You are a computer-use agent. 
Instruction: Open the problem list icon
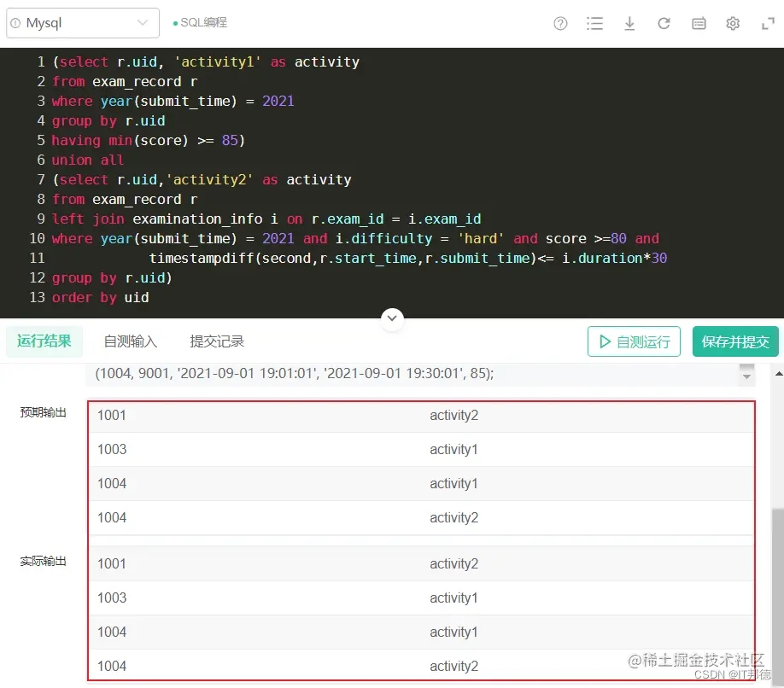pyautogui.click(x=594, y=24)
